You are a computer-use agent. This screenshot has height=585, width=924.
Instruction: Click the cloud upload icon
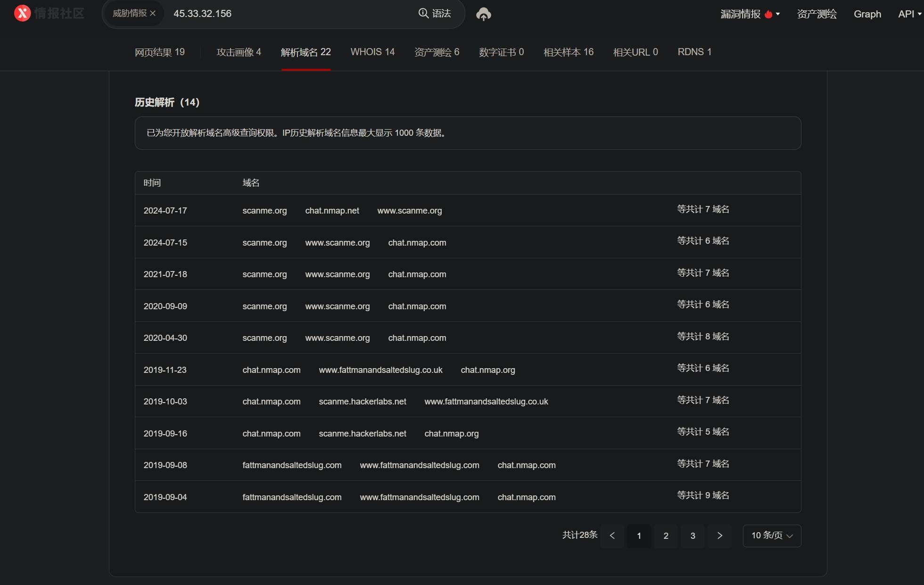pos(483,14)
